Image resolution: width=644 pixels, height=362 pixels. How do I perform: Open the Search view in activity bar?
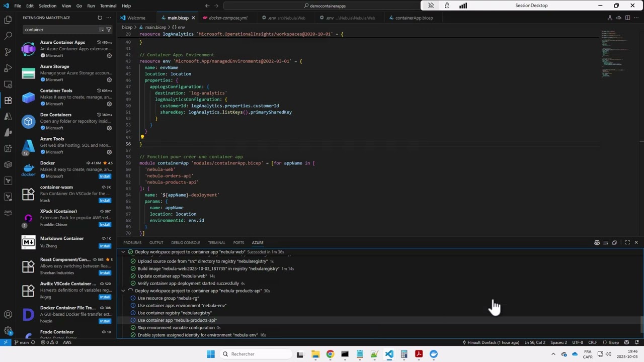coord(8,36)
